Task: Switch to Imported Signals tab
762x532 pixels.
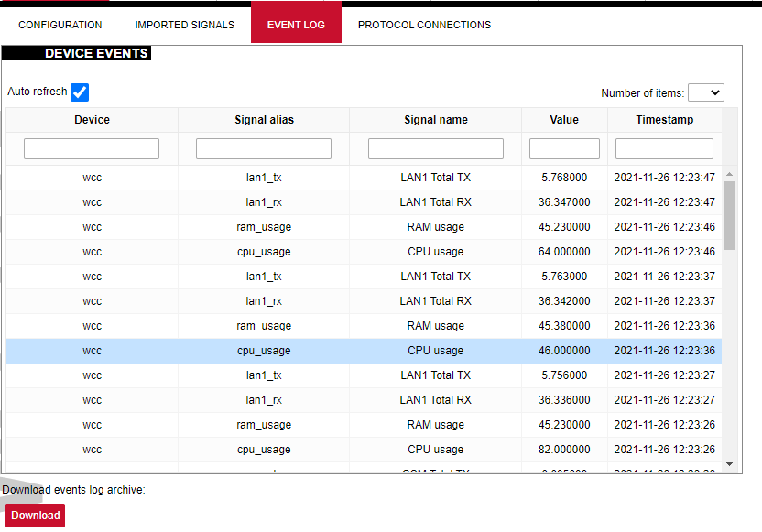Action: click(x=185, y=25)
